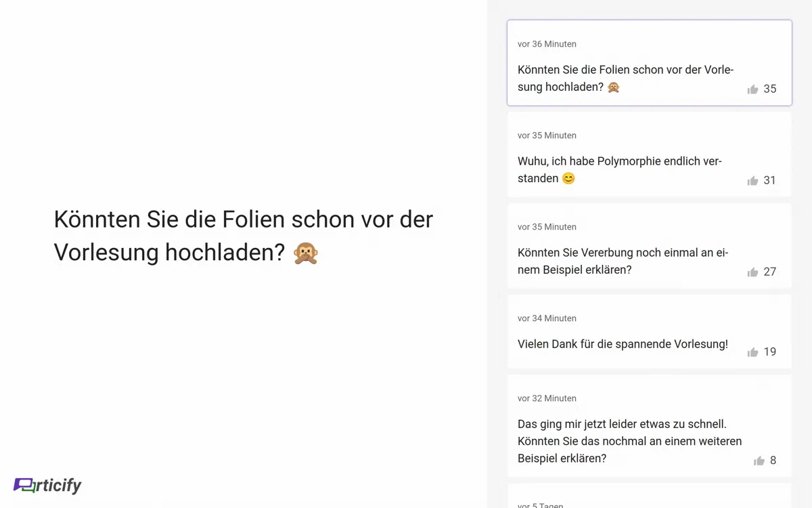Select the Polymorphie endlich verstanden comment
812x508 pixels.
pyautogui.click(x=619, y=169)
